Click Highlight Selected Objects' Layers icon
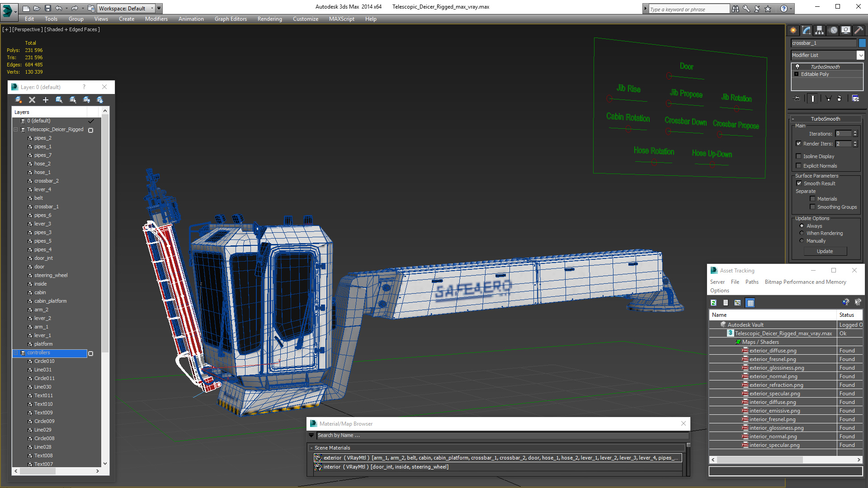Image resolution: width=868 pixels, height=488 pixels. pos(73,100)
